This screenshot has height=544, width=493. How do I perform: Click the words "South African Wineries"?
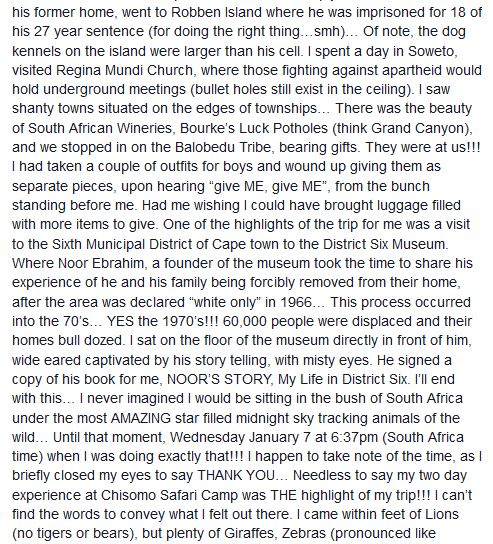(x=100, y=128)
